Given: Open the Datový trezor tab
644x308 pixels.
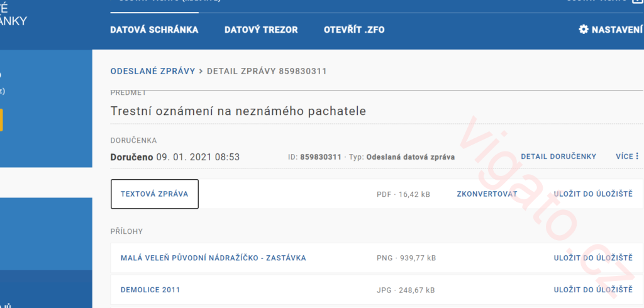Looking at the screenshot, I should pyautogui.click(x=261, y=30).
